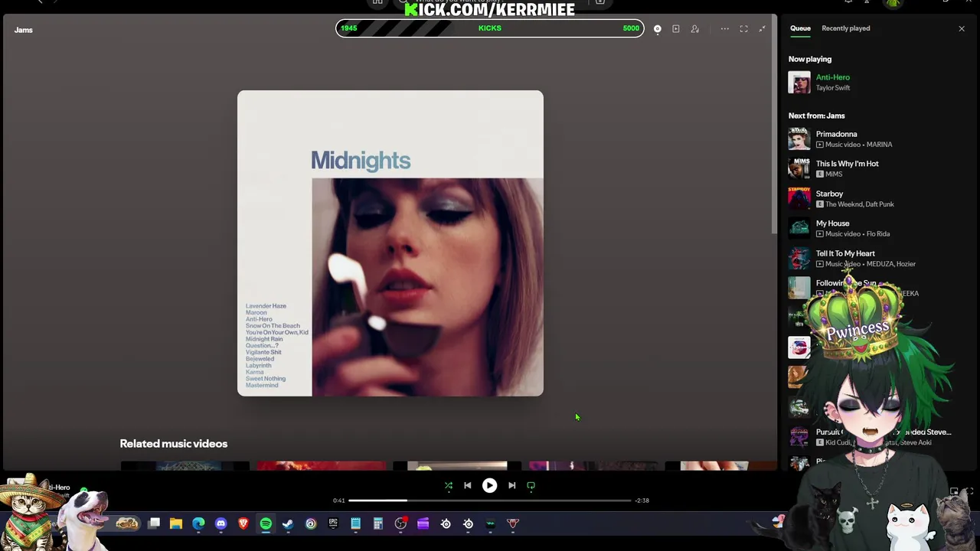The height and width of the screenshot is (551, 980).
Task: Open the Now Playing view icon
Action: [x=658, y=29]
